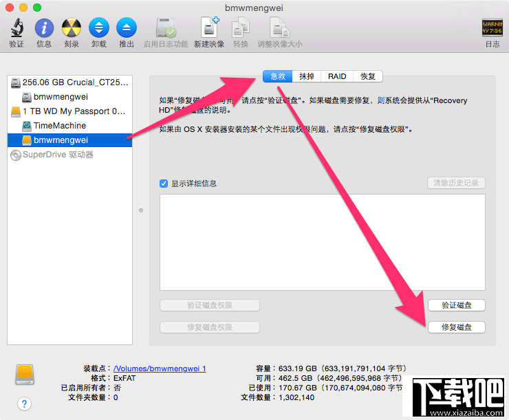Open the Log (日志) icon
The width and height of the screenshot is (509, 420).
[x=492, y=27]
